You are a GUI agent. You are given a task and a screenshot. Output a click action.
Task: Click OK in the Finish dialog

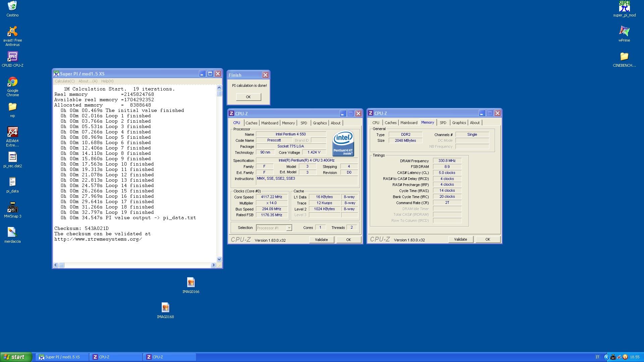point(248,97)
